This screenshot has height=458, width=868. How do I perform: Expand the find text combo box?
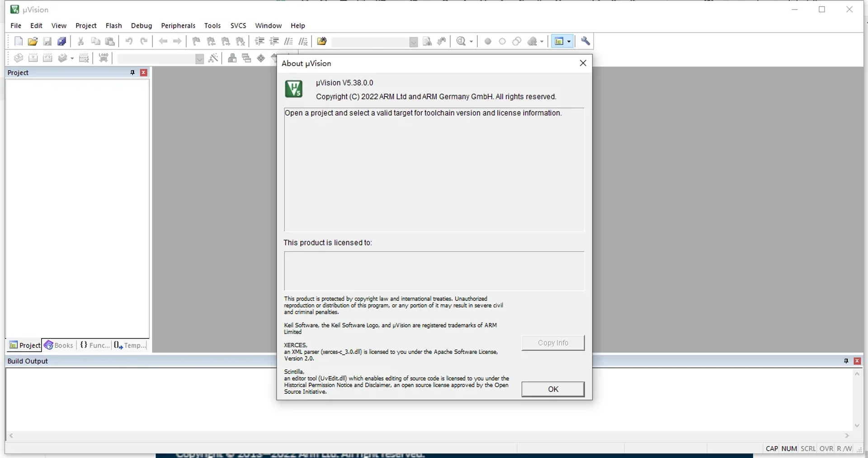tap(413, 42)
